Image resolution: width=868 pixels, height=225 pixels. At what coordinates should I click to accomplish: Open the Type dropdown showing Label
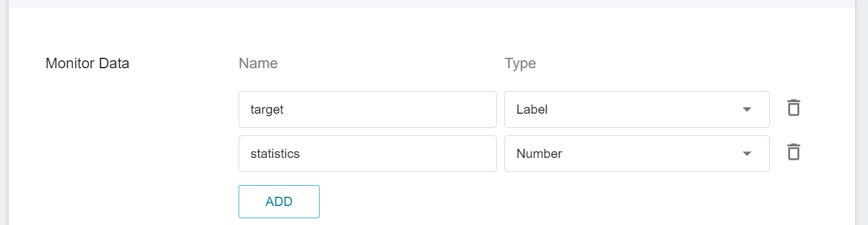[637, 109]
